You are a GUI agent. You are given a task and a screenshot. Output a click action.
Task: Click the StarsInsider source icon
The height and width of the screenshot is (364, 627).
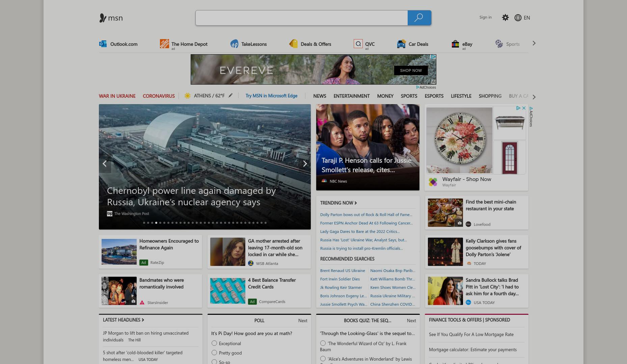(x=142, y=302)
